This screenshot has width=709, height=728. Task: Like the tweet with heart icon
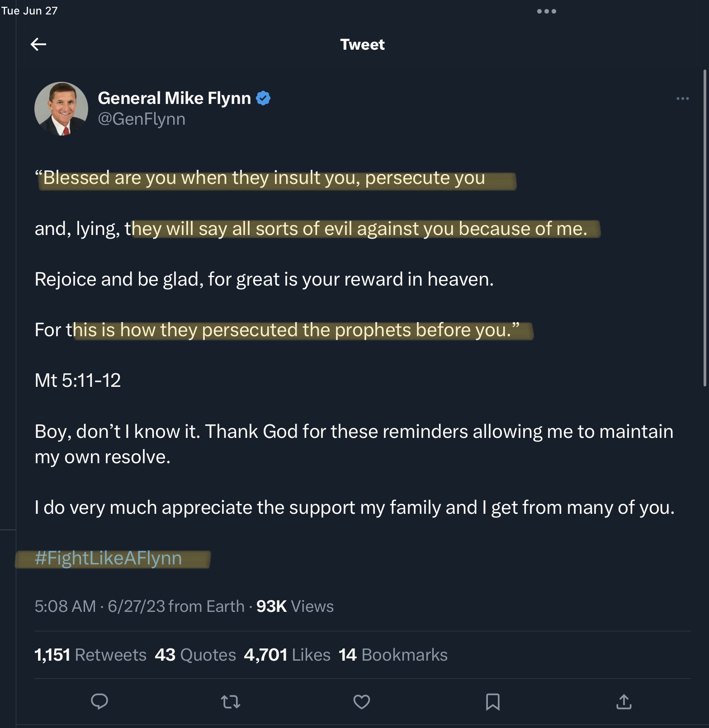362,701
